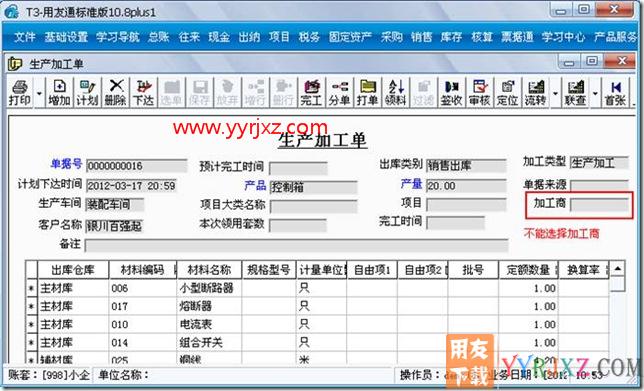Open the dropdown arrow next to 联查
This screenshot has width=644, height=391.
(595, 93)
